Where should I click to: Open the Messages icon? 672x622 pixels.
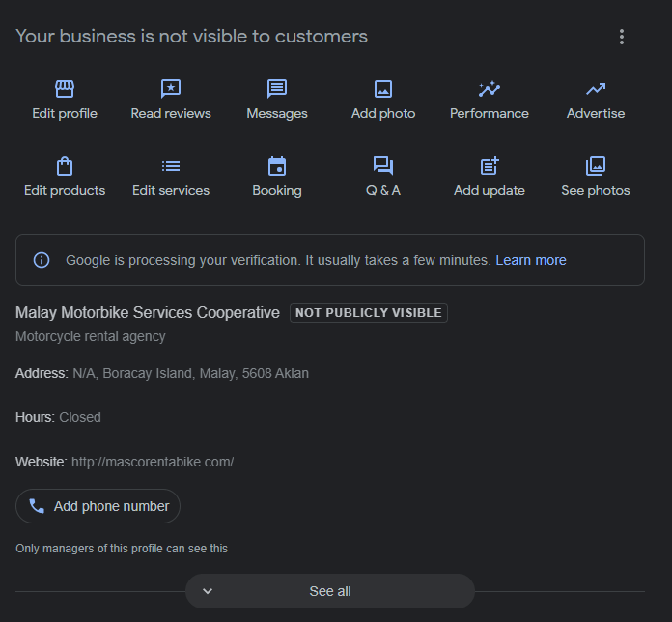tap(277, 90)
